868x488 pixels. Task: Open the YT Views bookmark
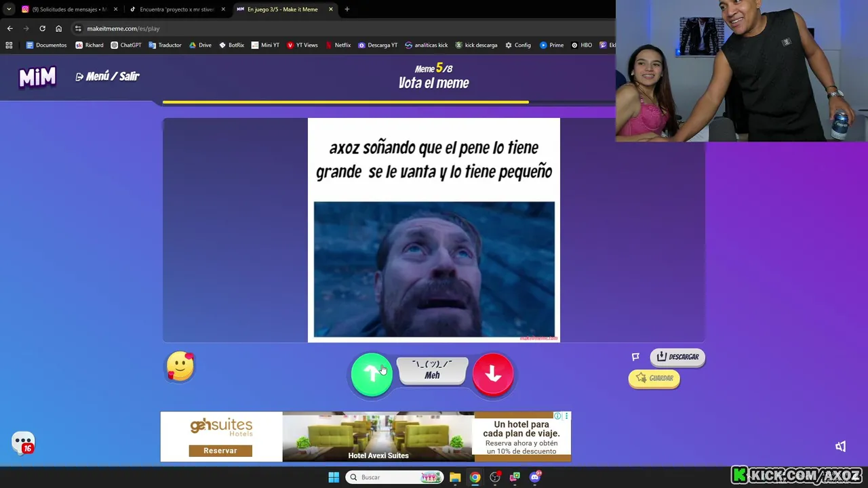tap(302, 45)
